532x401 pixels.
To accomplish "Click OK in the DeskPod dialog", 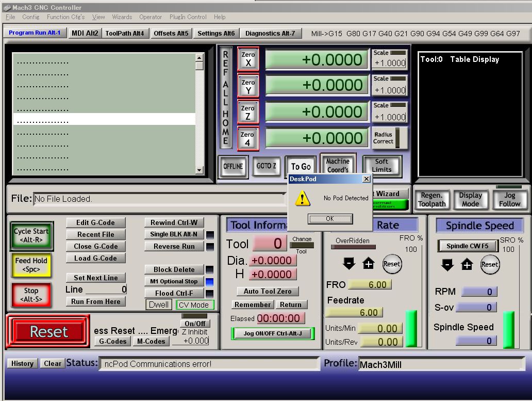I will point(330,219).
